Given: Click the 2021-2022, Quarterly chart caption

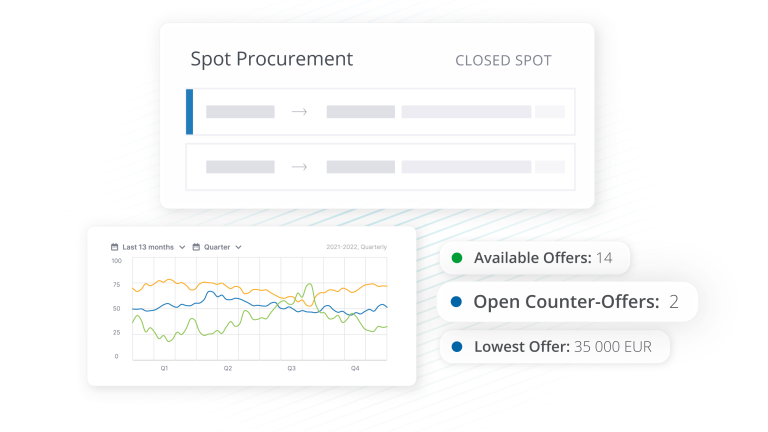Looking at the screenshot, I should [x=356, y=247].
